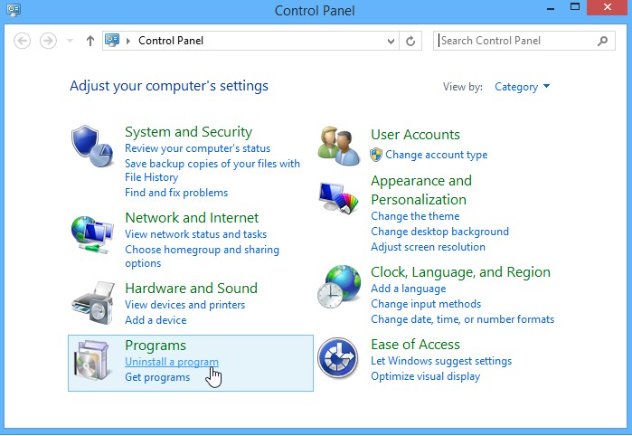Open the Network and Internet globe icon

pyautogui.click(x=92, y=235)
